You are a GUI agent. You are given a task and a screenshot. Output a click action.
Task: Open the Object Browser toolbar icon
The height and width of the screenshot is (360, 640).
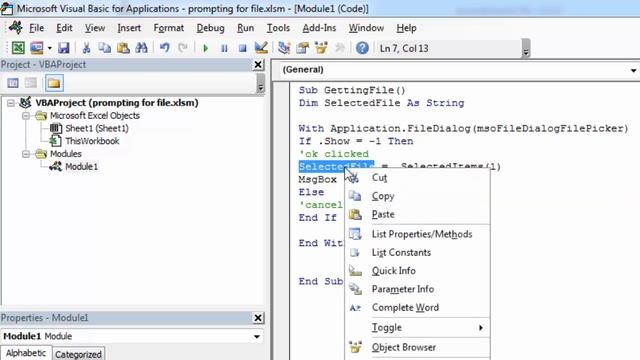coord(321,48)
